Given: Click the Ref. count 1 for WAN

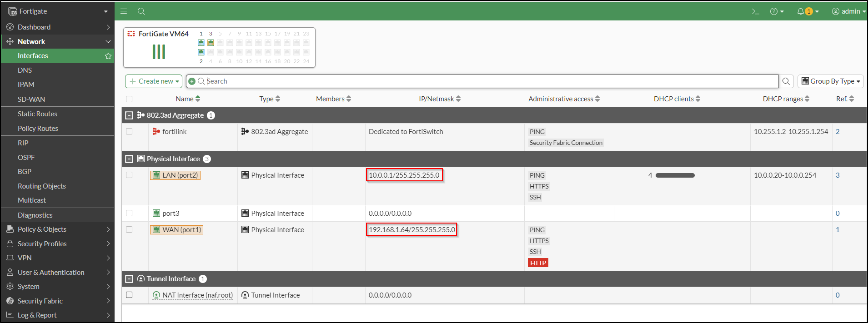Looking at the screenshot, I should pyautogui.click(x=838, y=230).
